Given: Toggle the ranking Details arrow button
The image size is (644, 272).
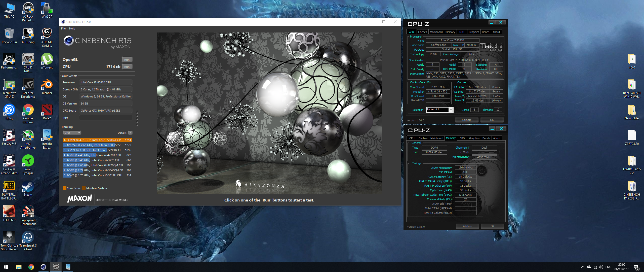Looking at the screenshot, I should [130, 133].
